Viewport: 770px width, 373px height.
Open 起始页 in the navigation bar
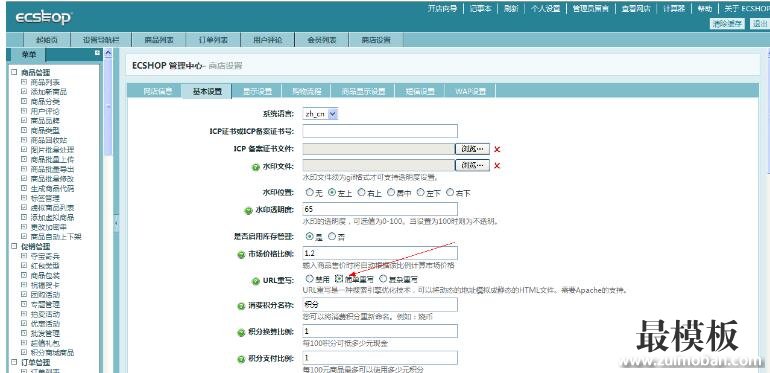point(47,40)
